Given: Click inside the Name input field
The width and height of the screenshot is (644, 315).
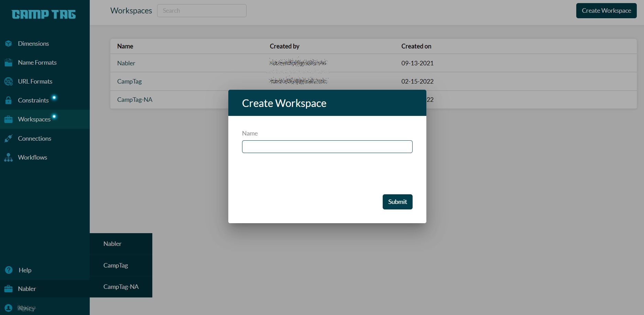Looking at the screenshot, I should pyautogui.click(x=327, y=146).
